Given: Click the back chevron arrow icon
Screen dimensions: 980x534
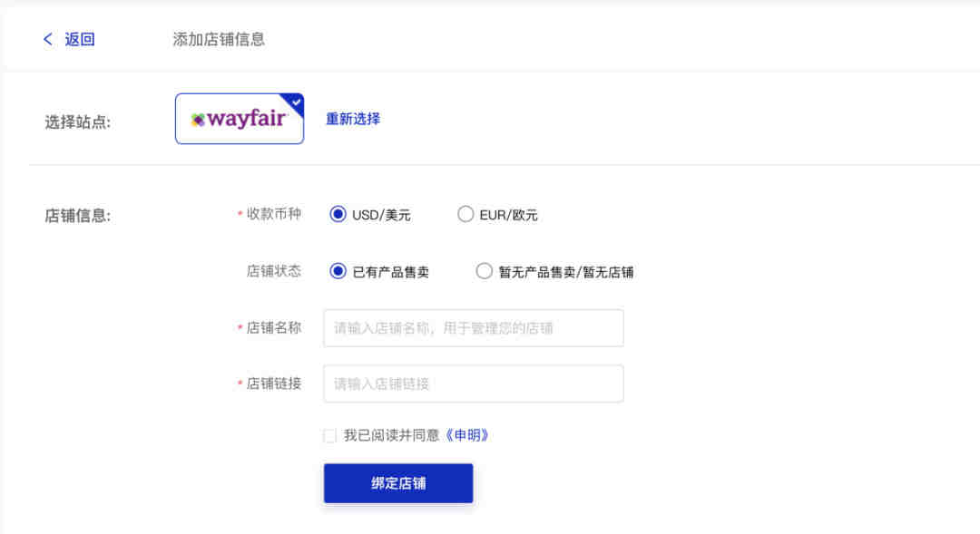Looking at the screenshot, I should [x=48, y=39].
